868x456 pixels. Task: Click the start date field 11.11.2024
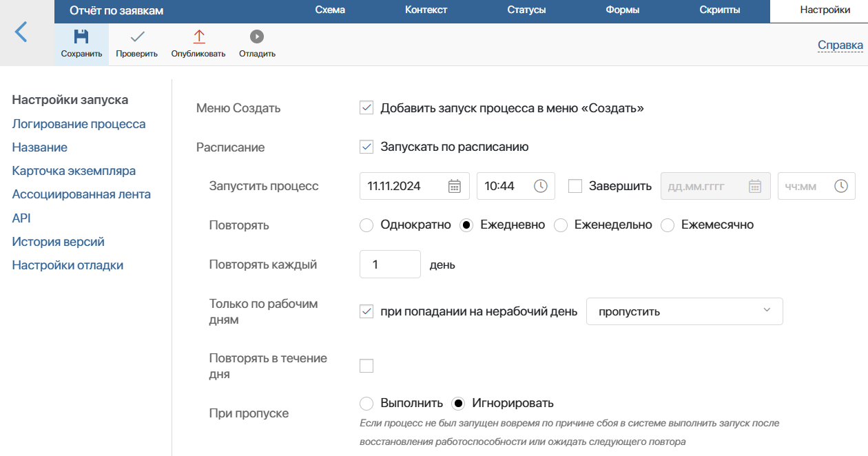tap(415, 186)
